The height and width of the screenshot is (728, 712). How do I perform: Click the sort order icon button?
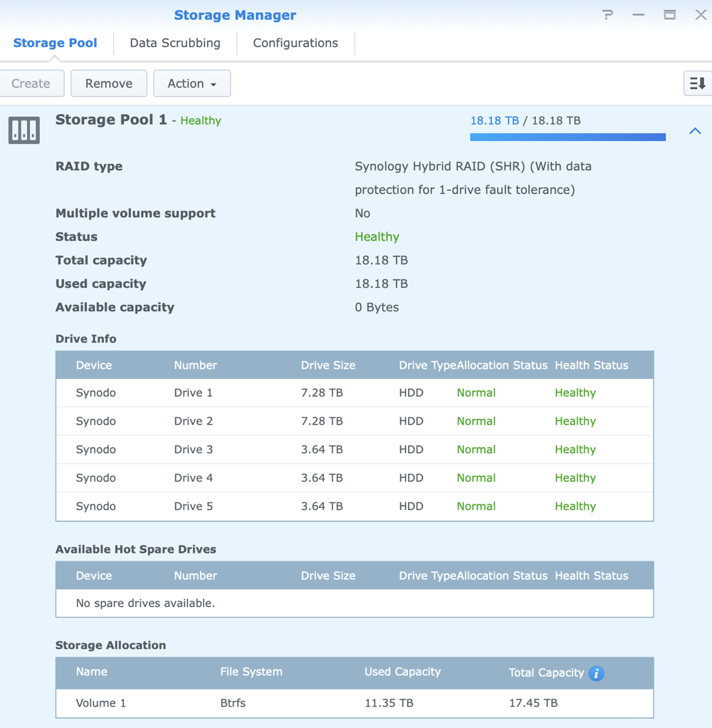click(x=696, y=83)
